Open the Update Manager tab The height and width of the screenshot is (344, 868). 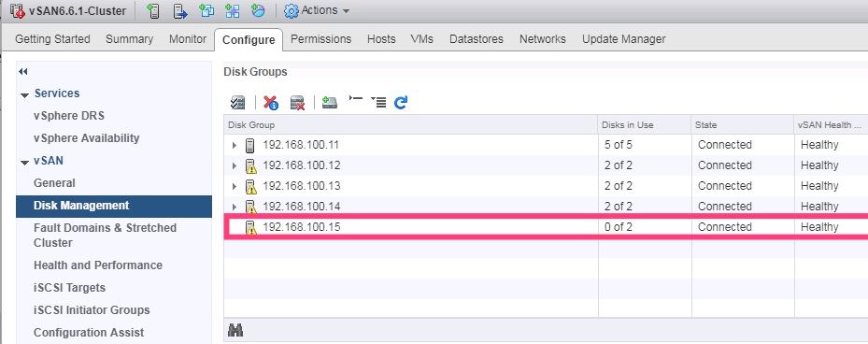click(624, 39)
